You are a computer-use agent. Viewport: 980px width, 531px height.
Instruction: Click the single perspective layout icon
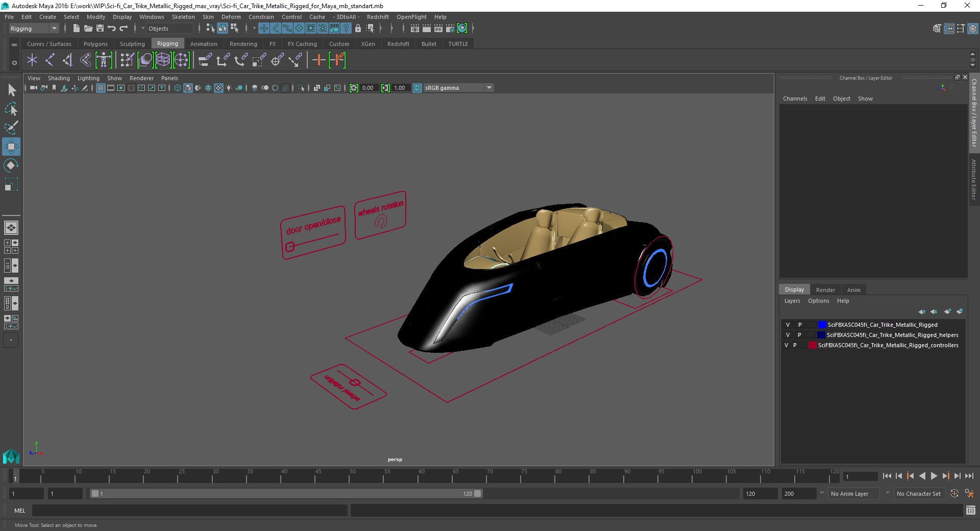pyautogui.click(x=11, y=228)
